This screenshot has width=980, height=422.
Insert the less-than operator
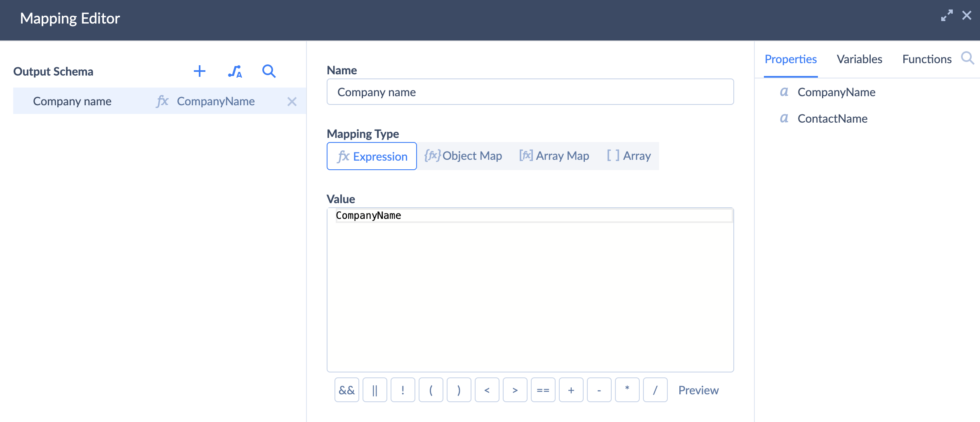click(x=487, y=390)
